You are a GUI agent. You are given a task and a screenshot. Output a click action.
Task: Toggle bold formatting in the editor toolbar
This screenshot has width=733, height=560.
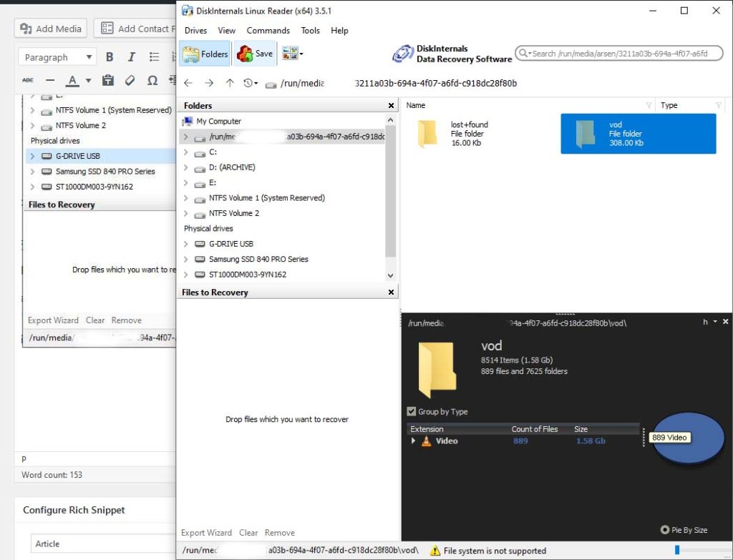[x=111, y=57]
